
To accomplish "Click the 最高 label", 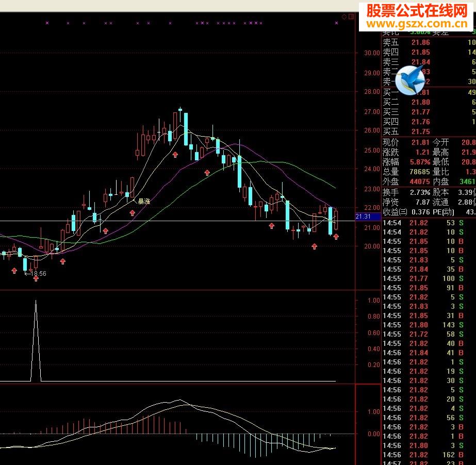I will [x=440, y=152].
